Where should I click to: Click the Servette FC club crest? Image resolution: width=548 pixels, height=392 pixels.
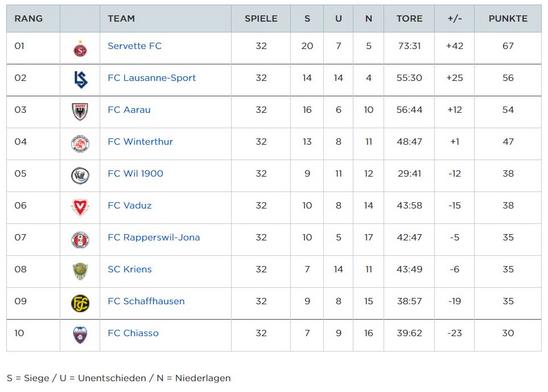(x=80, y=49)
